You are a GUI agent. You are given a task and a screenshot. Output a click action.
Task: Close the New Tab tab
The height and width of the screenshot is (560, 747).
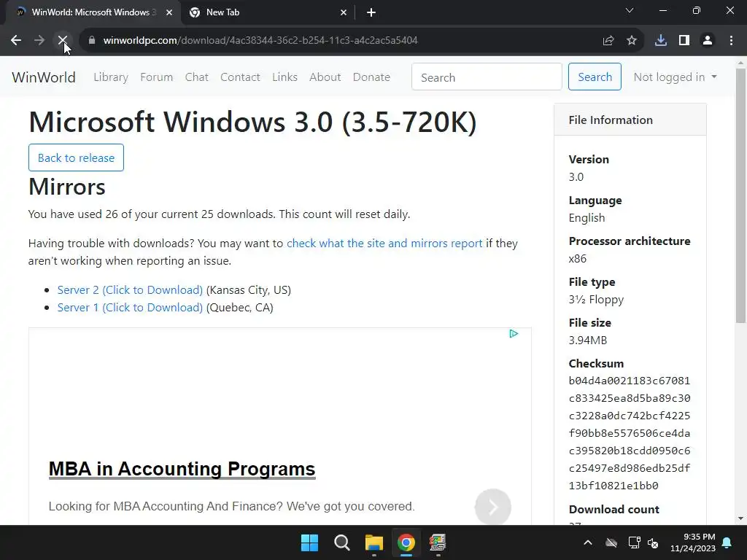coord(344,12)
